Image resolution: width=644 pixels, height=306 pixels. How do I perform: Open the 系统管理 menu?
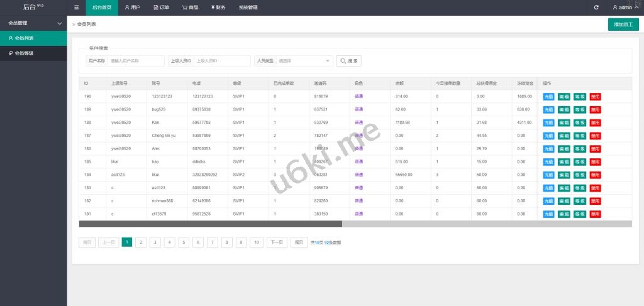click(248, 8)
